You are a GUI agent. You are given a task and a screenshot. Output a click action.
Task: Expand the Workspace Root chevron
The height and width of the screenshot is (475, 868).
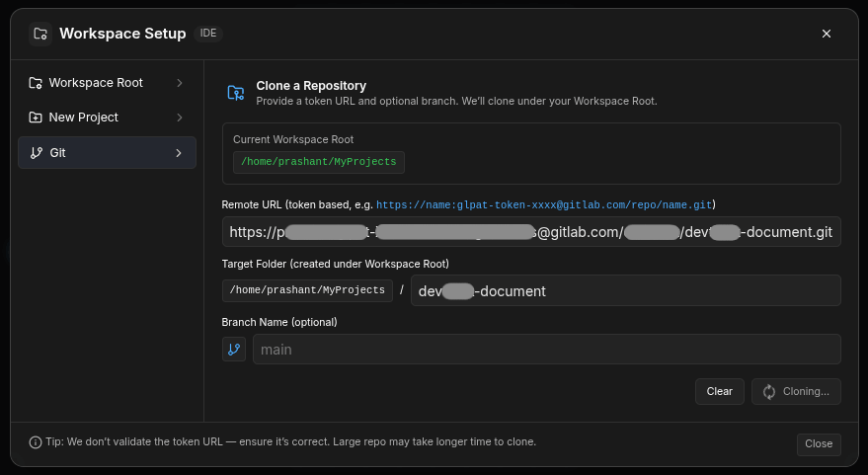tap(180, 83)
